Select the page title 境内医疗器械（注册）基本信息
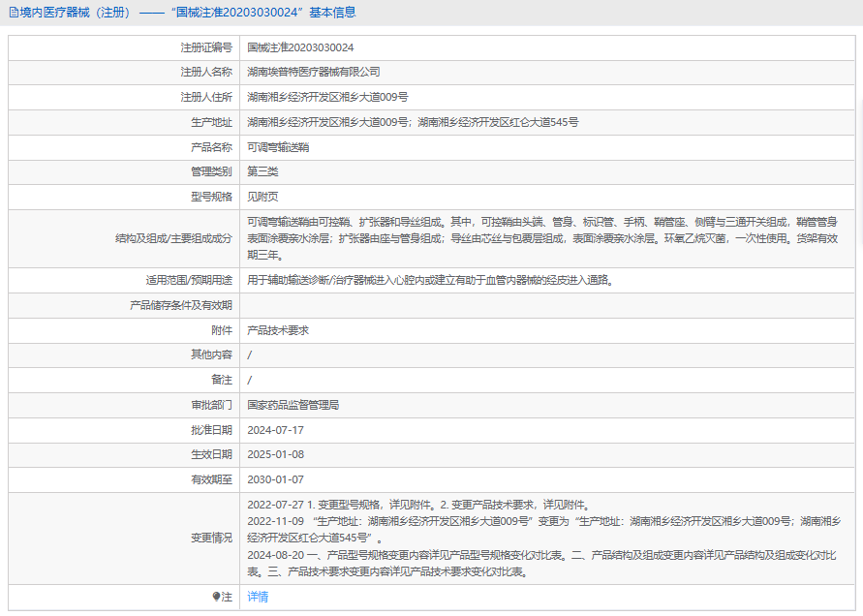The height and width of the screenshot is (616, 863). (183, 13)
